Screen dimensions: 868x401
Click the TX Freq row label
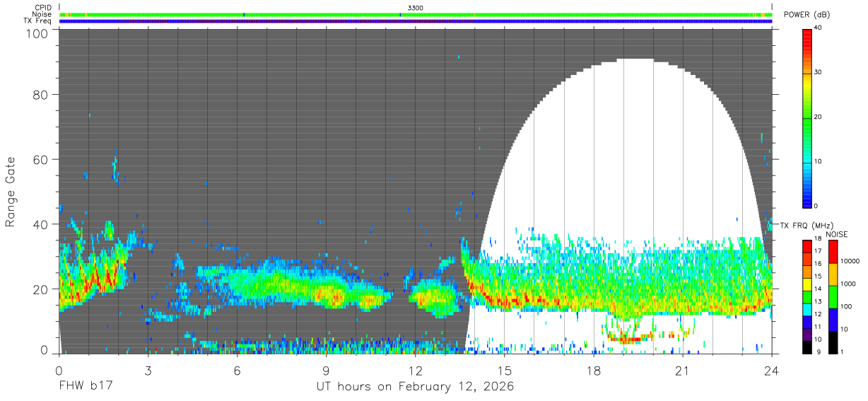click(37, 21)
